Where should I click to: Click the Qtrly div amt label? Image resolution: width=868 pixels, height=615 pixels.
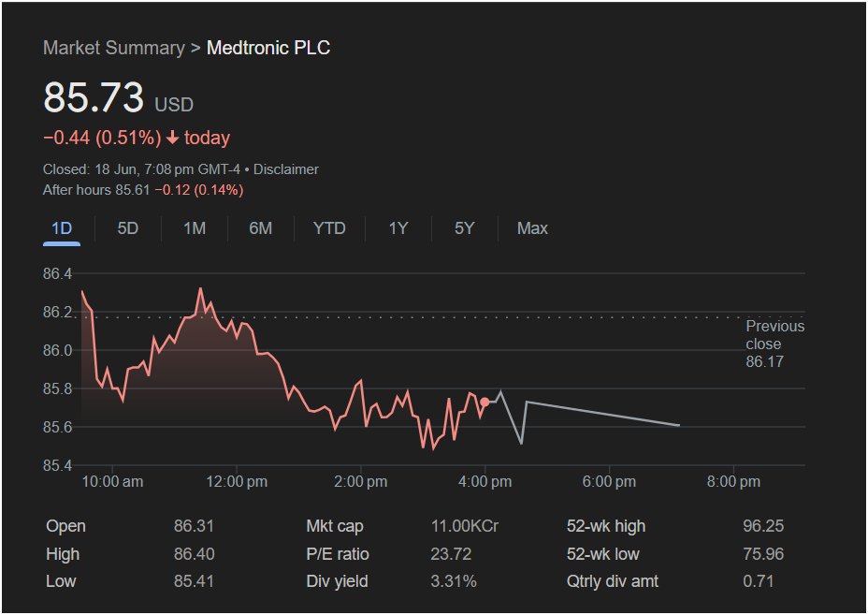click(613, 581)
